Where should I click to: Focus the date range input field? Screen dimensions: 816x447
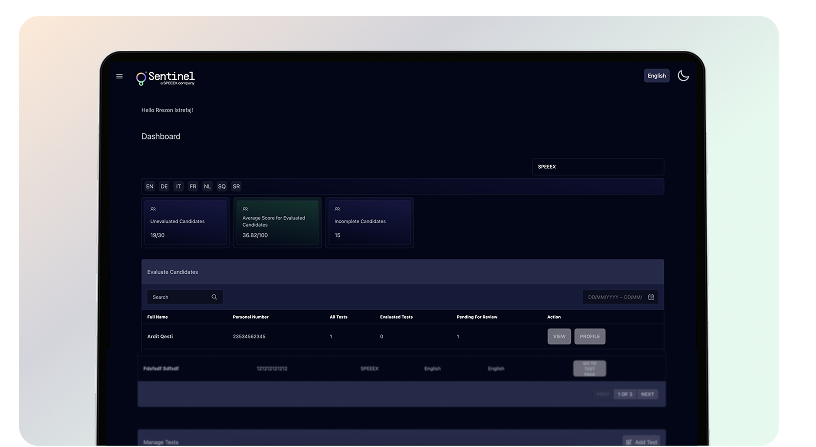click(x=620, y=297)
